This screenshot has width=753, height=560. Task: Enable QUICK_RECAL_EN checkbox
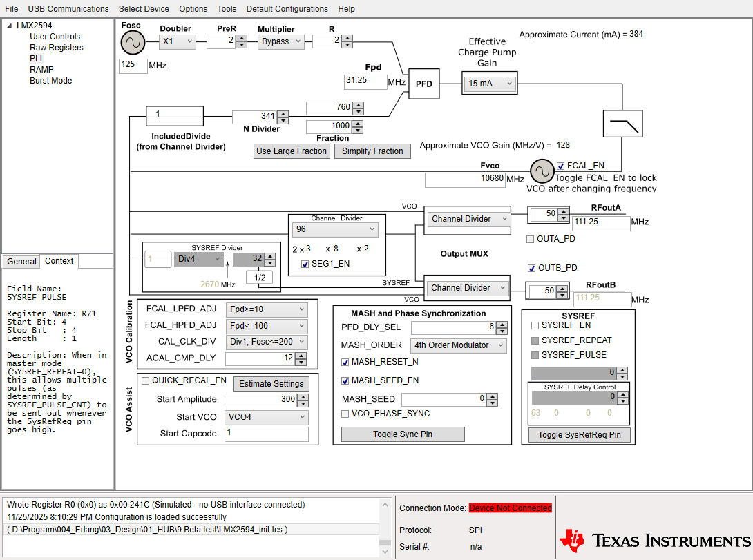tap(146, 380)
